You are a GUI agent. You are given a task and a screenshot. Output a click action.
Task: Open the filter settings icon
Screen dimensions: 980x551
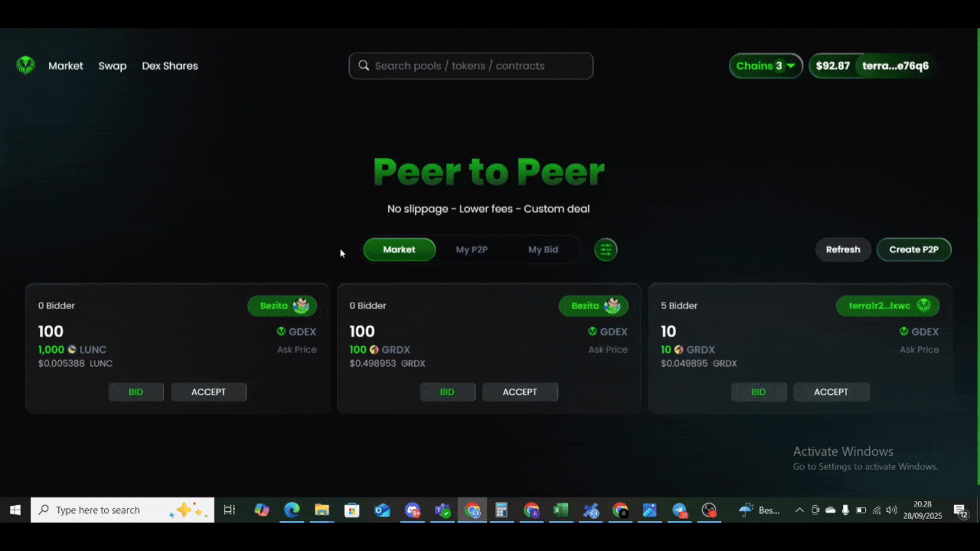pyautogui.click(x=605, y=250)
